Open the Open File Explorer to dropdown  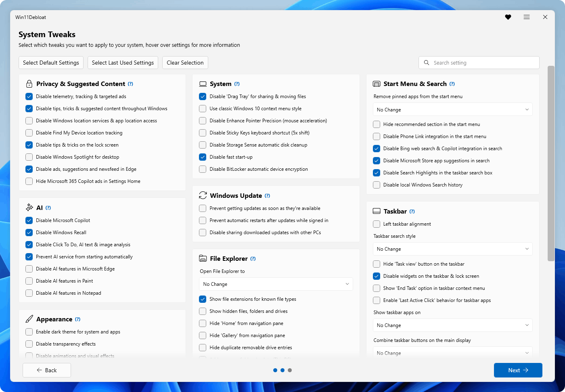pyautogui.click(x=276, y=284)
